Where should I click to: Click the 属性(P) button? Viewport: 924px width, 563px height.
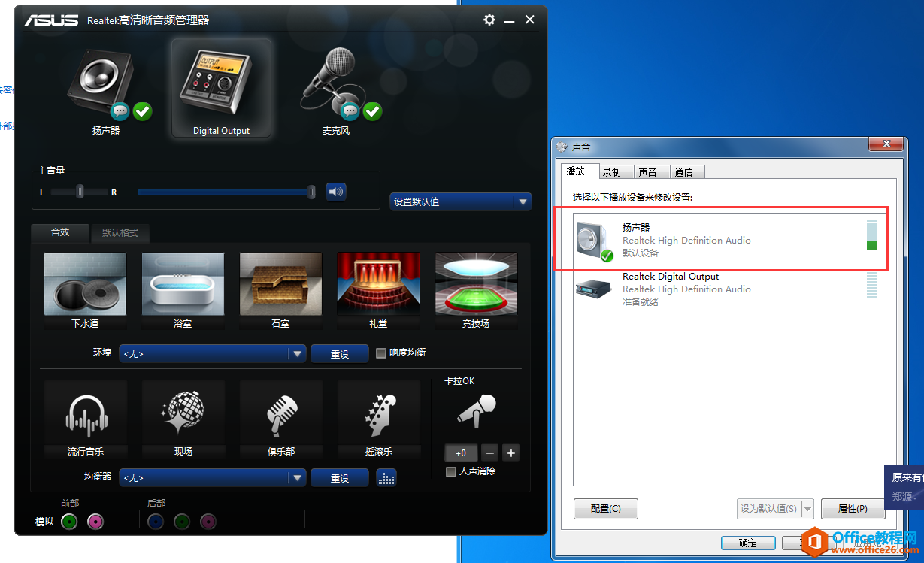(853, 509)
